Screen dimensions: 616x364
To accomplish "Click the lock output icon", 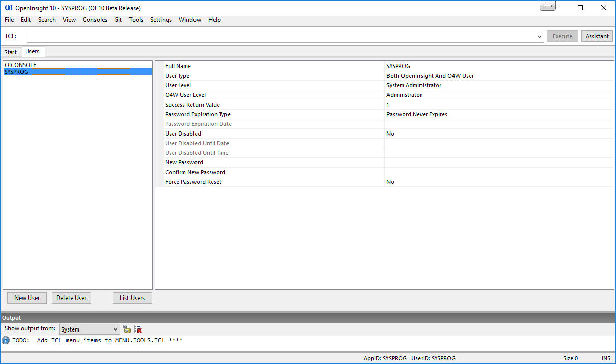I will (127, 329).
